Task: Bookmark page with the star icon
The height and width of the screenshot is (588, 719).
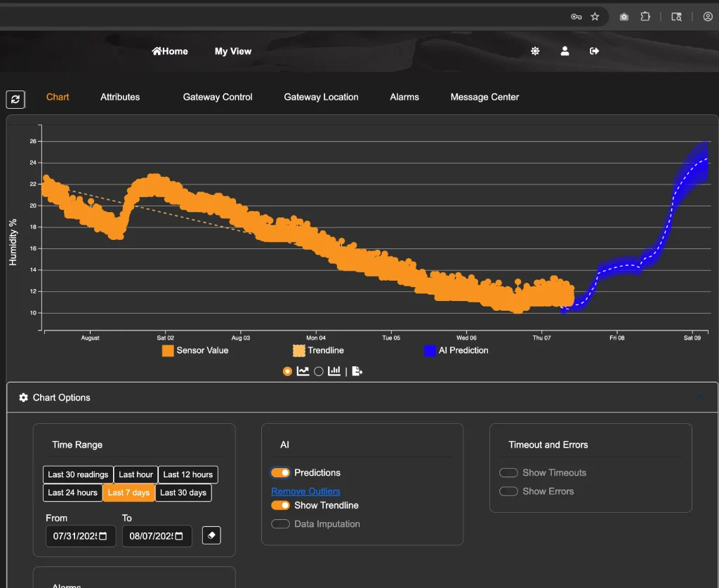Action: pos(595,17)
